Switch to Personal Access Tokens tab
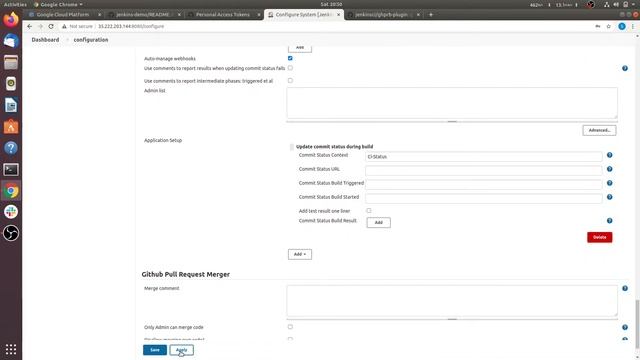Image resolution: width=640 pixels, height=360 pixels. [222, 15]
